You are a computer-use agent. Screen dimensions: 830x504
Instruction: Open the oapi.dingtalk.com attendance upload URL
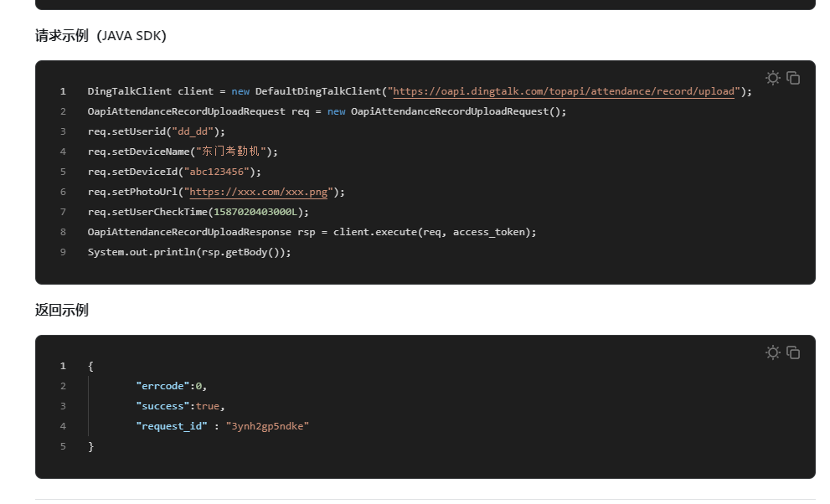tap(564, 91)
